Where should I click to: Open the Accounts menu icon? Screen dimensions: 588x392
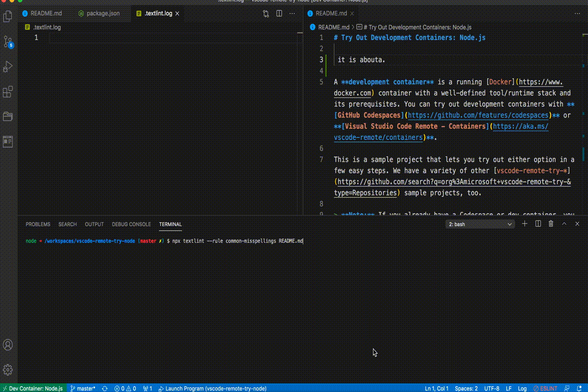point(8,345)
